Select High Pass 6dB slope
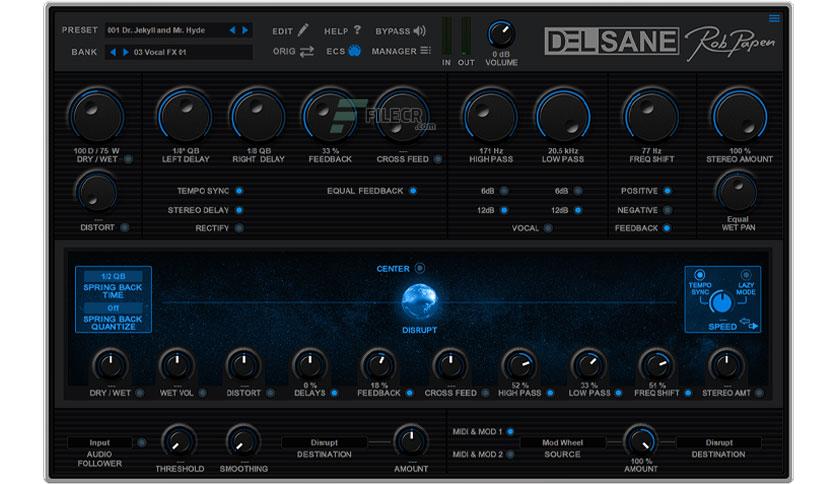 tap(504, 191)
